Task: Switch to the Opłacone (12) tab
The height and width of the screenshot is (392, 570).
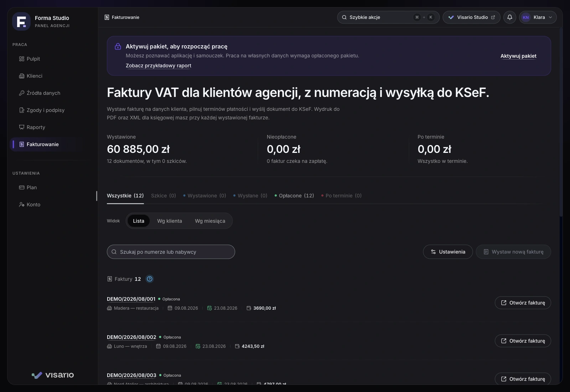Action: [x=294, y=196]
